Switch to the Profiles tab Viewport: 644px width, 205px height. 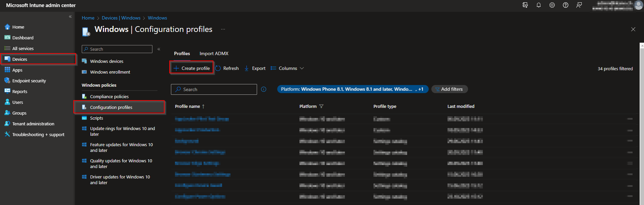click(182, 53)
